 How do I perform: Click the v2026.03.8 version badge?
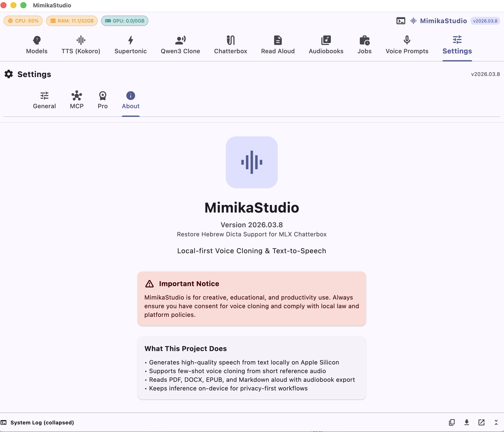(485, 21)
